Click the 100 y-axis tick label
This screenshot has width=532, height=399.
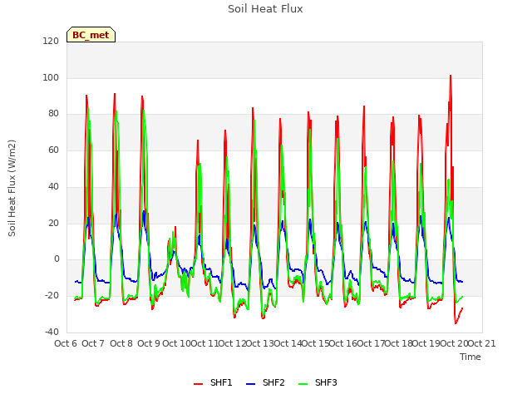[x=51, y=77]
